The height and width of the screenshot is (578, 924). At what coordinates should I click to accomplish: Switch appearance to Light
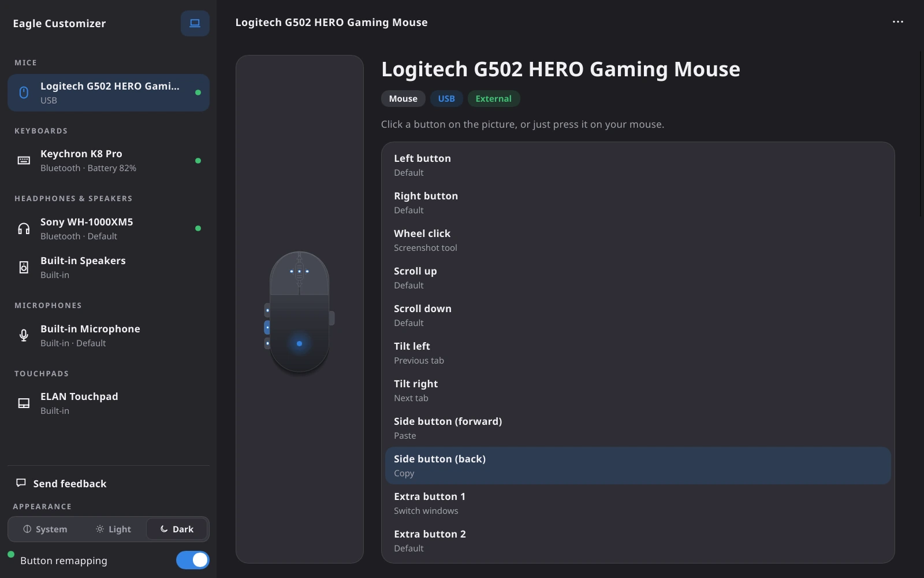113,529
